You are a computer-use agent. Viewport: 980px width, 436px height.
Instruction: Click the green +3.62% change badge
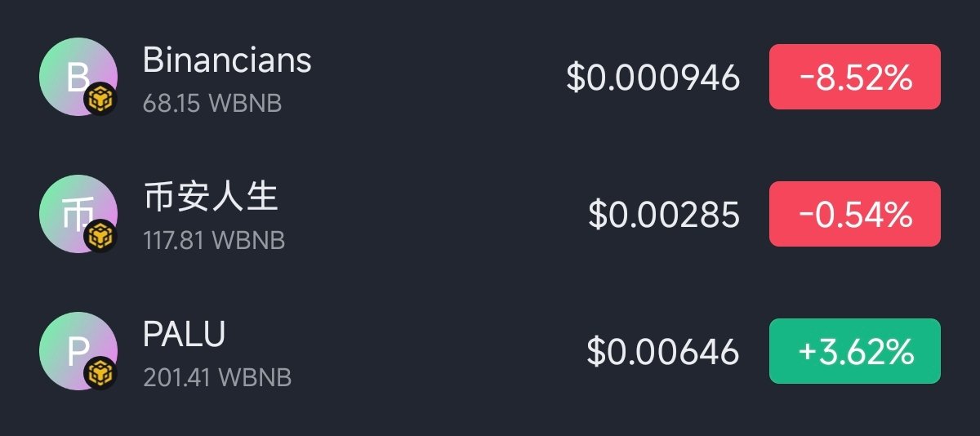[854, 351]
